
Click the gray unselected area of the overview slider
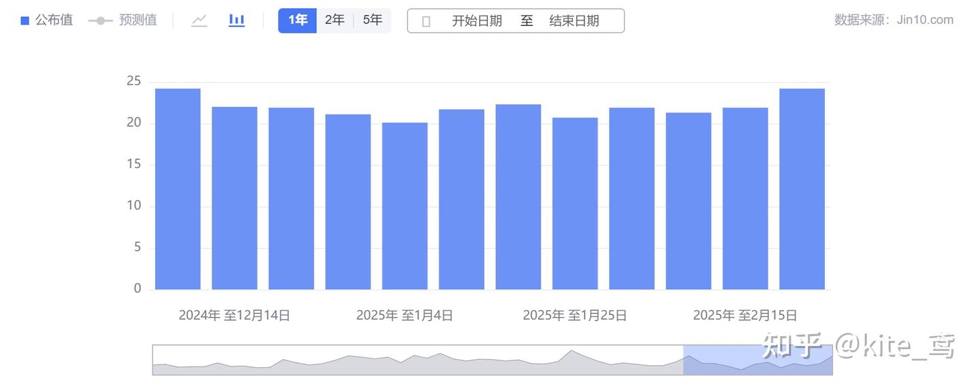click(418, 360)
